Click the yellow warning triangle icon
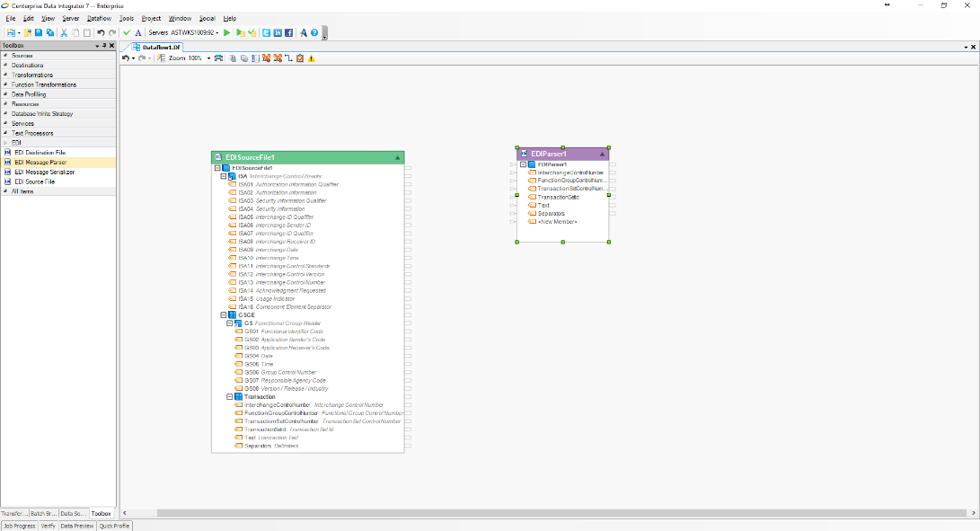 pos(312,58)
